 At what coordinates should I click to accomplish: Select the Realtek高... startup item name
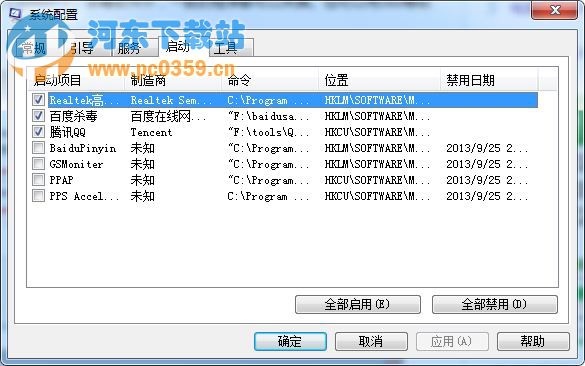[84, 100]
